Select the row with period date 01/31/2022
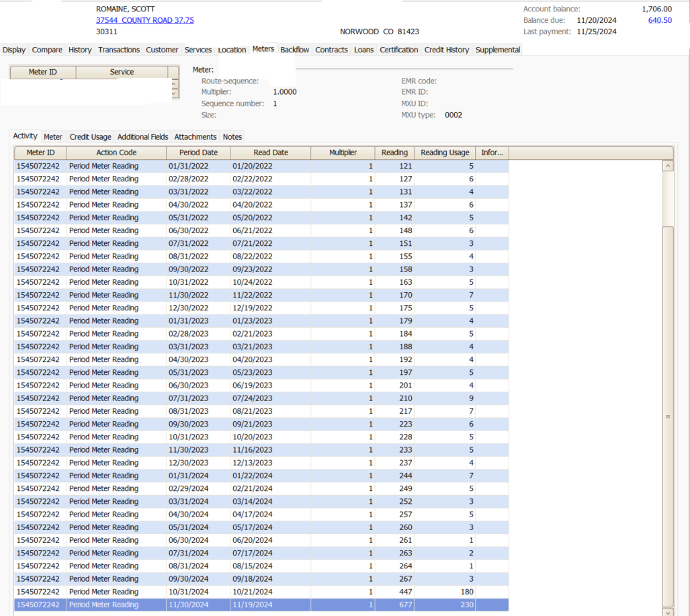Image resolution: width=690 pixels, height=616 pixels. tap(261, 166)
